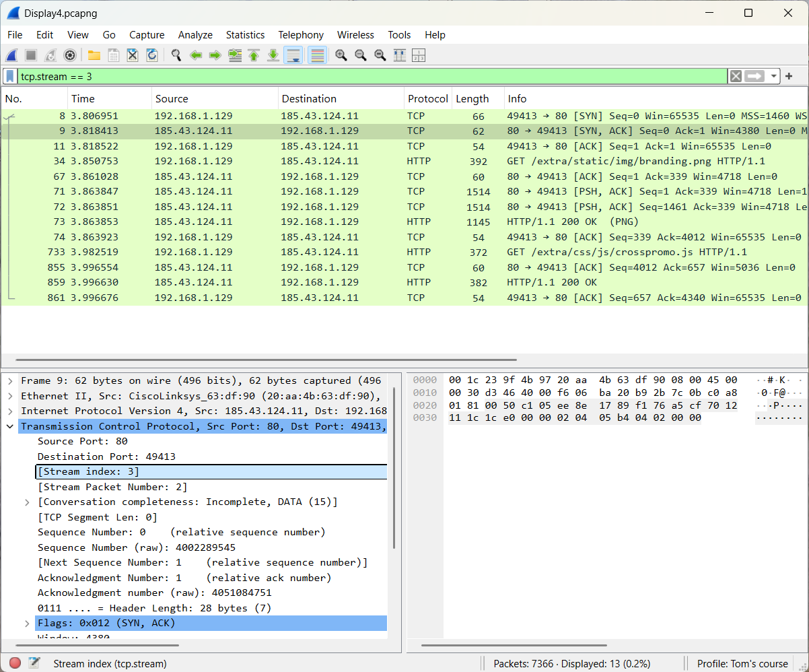Open the File menu
The width and height of the screenshot is (809, 672).
15,35
